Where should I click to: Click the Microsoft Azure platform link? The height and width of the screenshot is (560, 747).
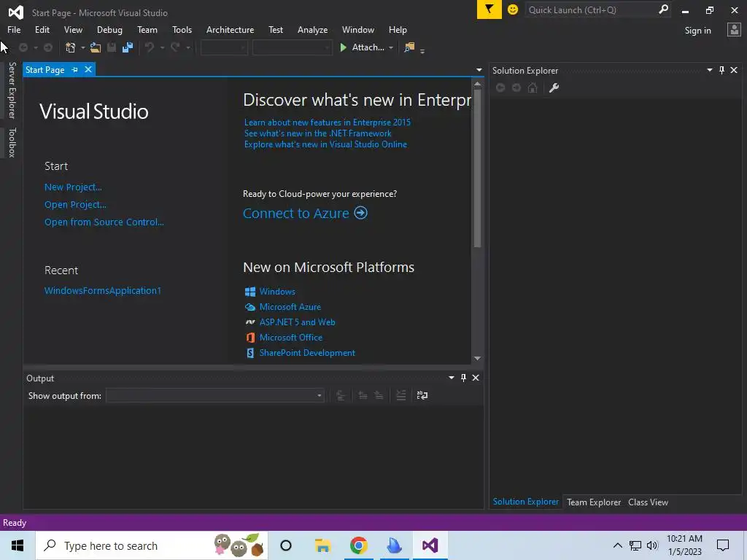click(x=290, y=307)
